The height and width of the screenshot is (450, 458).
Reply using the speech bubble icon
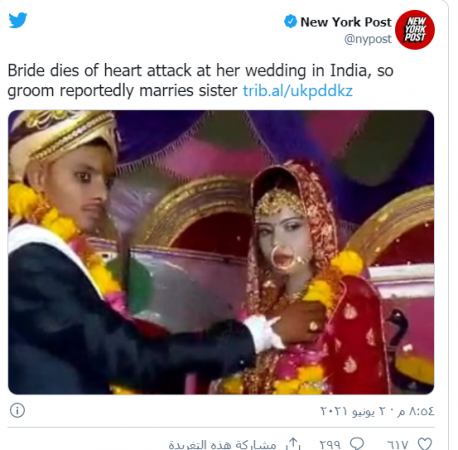click(356, 444)
